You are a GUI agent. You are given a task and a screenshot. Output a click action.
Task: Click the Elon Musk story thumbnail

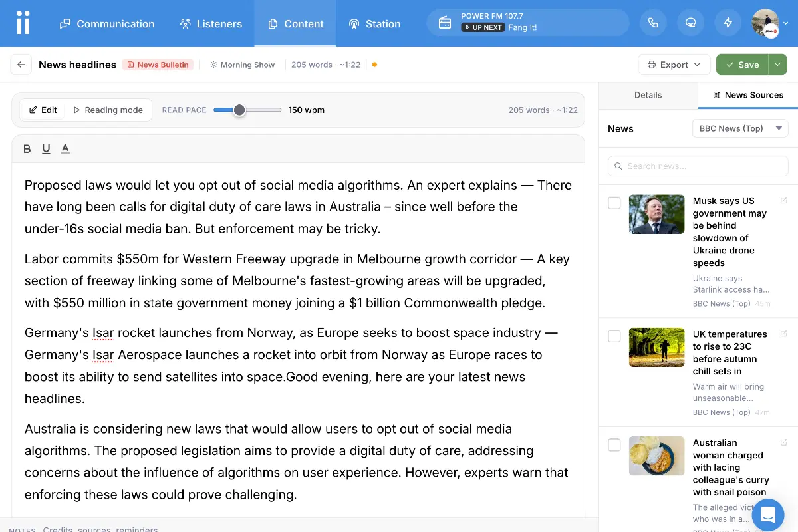[x=656, y=214]
